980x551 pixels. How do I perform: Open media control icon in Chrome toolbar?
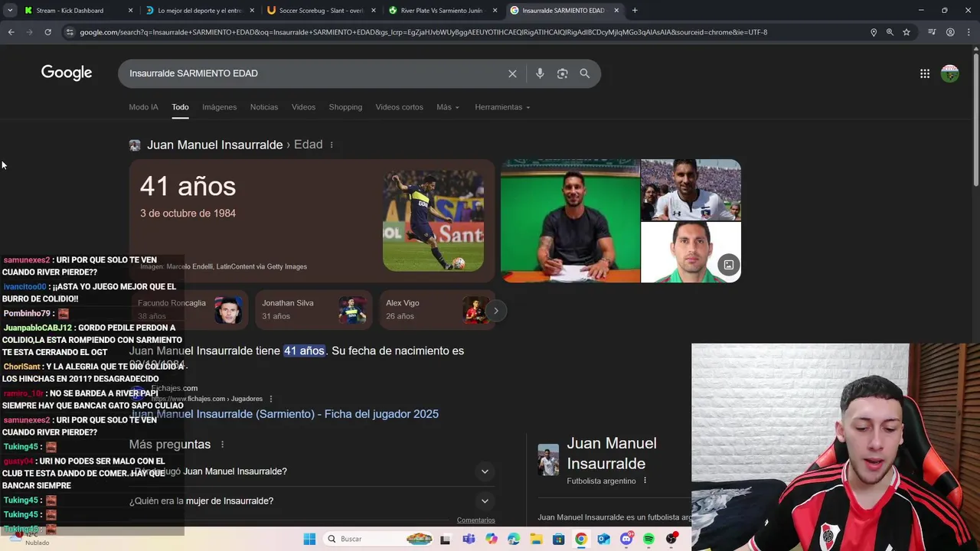pyautogui.click(x=932, y=32)
